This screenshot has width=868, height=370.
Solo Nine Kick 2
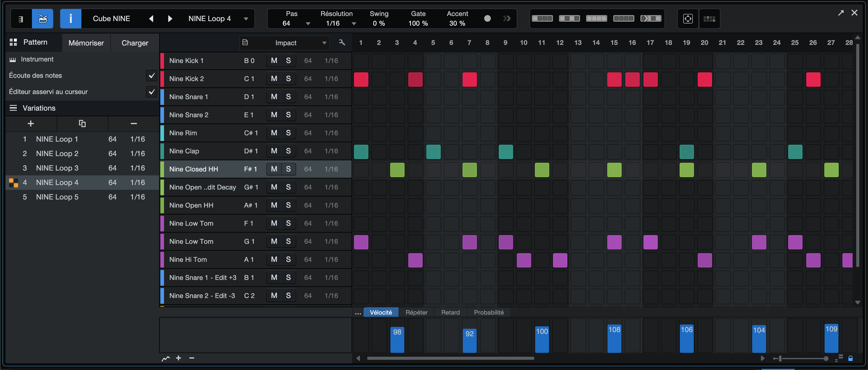click(x=289, y=79)
